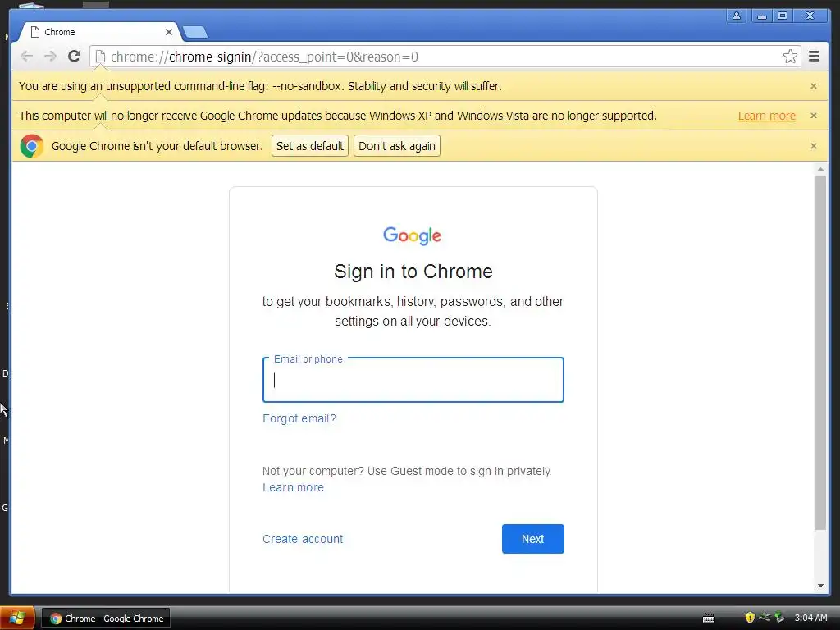Click Set as default button
This screenshot has width=840, height=630.
(309, 146)
